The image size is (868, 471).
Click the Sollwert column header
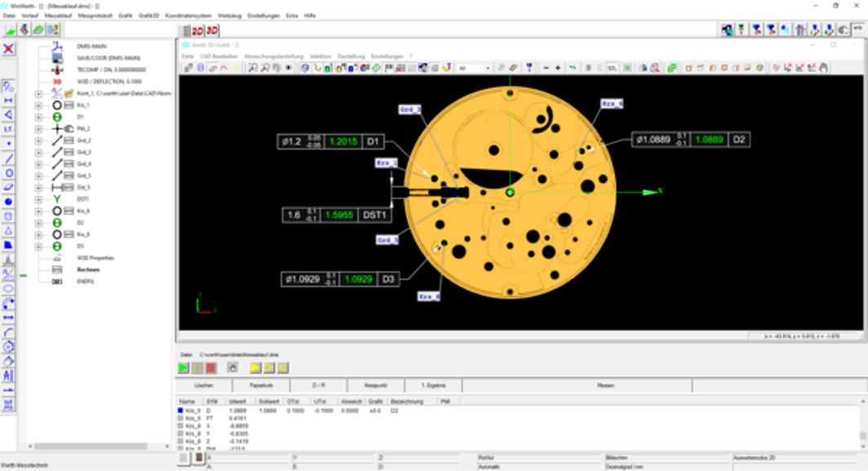[x=269, y=401]
